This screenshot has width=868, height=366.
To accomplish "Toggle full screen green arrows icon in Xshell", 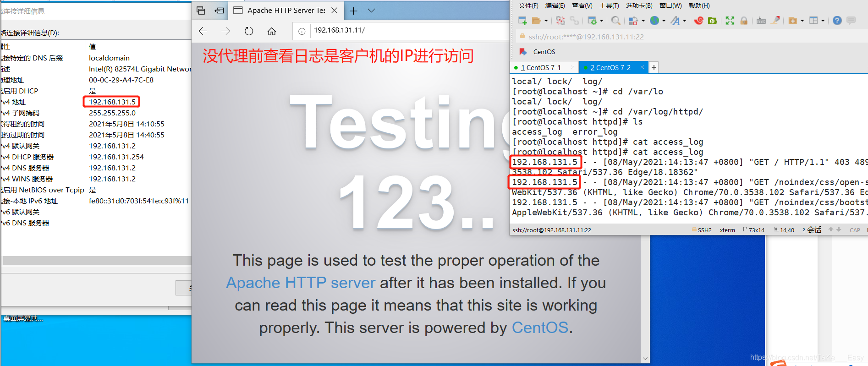I will coord(730,21).
